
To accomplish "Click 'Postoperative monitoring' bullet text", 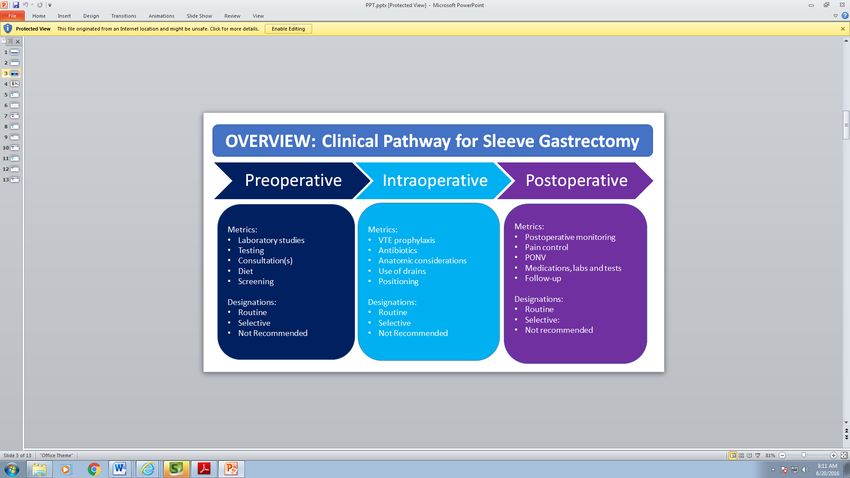I will point(570,237).
